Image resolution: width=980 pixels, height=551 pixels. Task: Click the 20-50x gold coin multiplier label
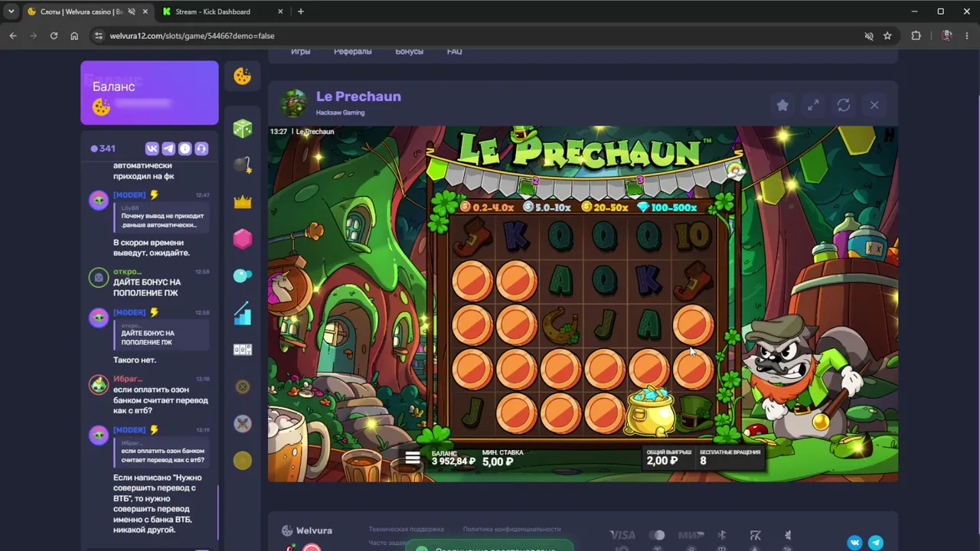[605, 207]
